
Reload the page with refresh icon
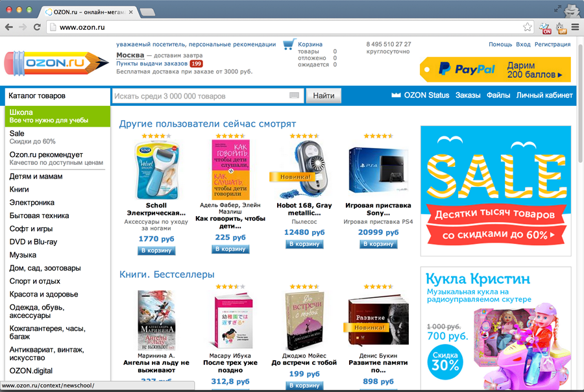pos(37,27)
